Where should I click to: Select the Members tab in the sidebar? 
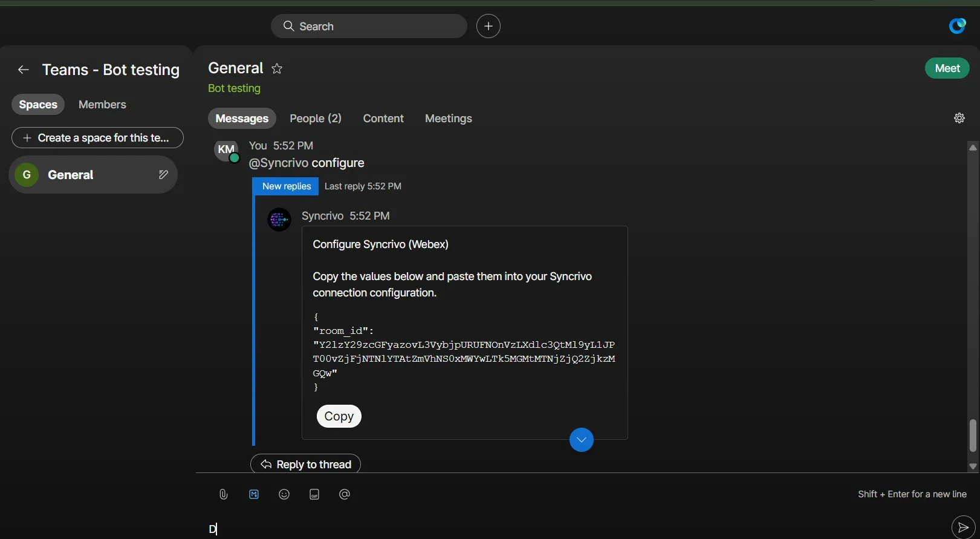click(x=102, y=105)
